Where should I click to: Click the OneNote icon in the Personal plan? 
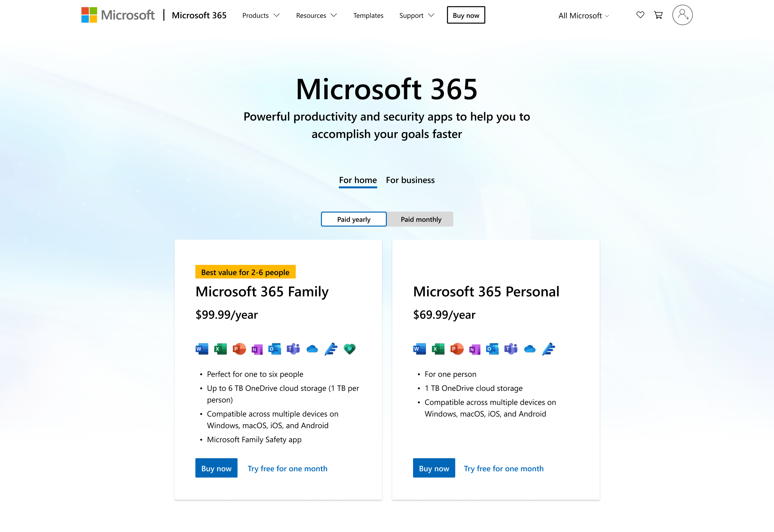[475, 349]
